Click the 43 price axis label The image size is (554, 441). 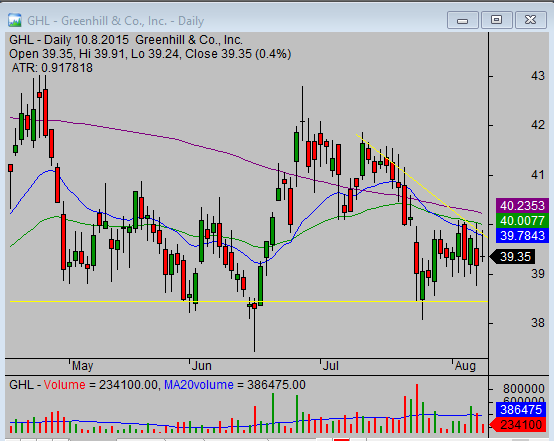[538, 76]
